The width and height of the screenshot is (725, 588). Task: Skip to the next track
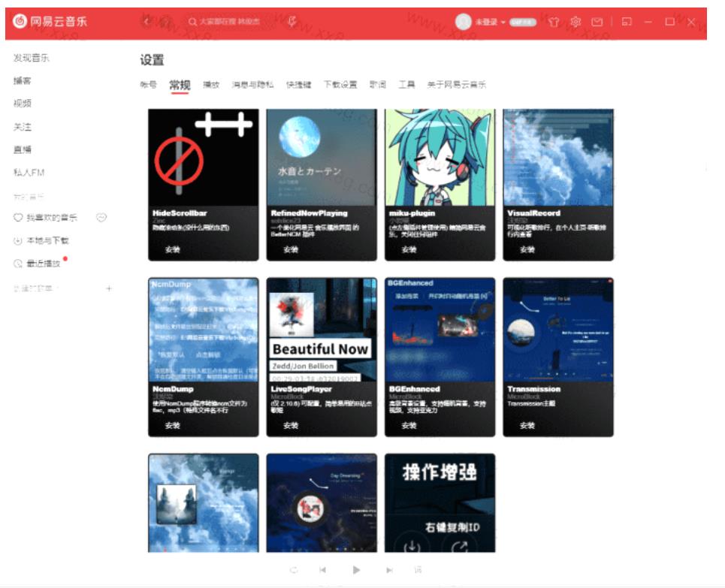tap(389, 570)
